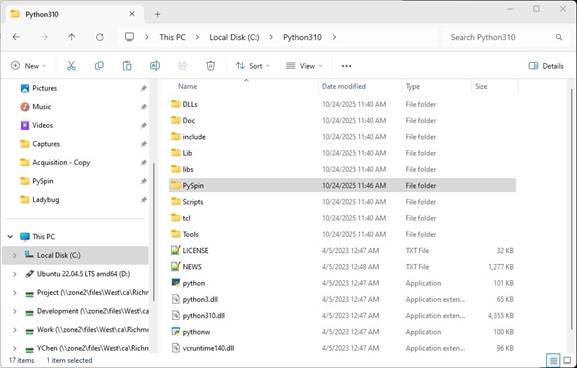Viewport: 577px width, 368px height.
Task: Click chevron after Python310 in address bar
Action: click(334, 37)
